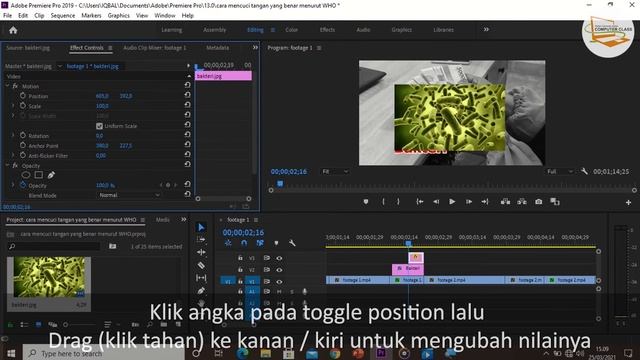Open the Markers menu
The width and height of the screenshot is (640, 360).
tap(91, 16)
